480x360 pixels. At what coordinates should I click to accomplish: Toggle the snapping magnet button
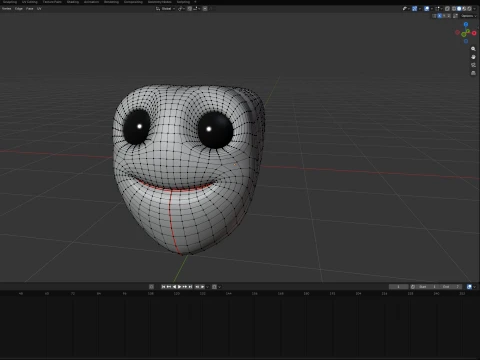coord(189,9)
